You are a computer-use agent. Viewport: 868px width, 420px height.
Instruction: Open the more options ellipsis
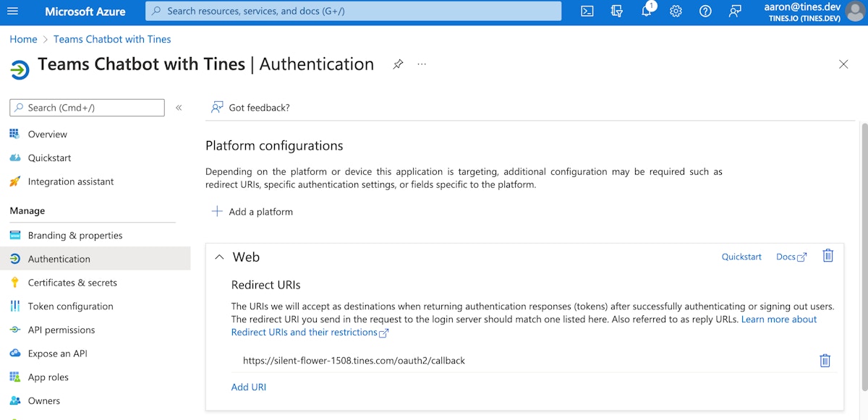pos(422,64)
